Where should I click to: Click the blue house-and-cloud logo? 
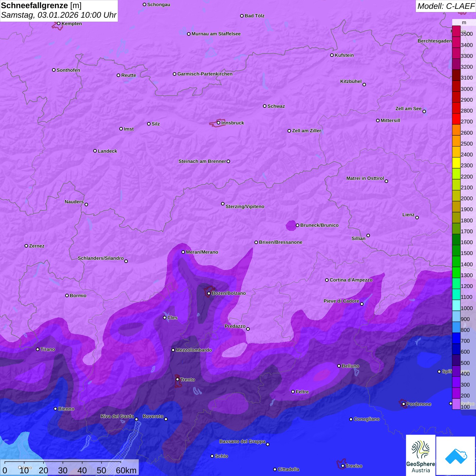[x=456, y=456]
